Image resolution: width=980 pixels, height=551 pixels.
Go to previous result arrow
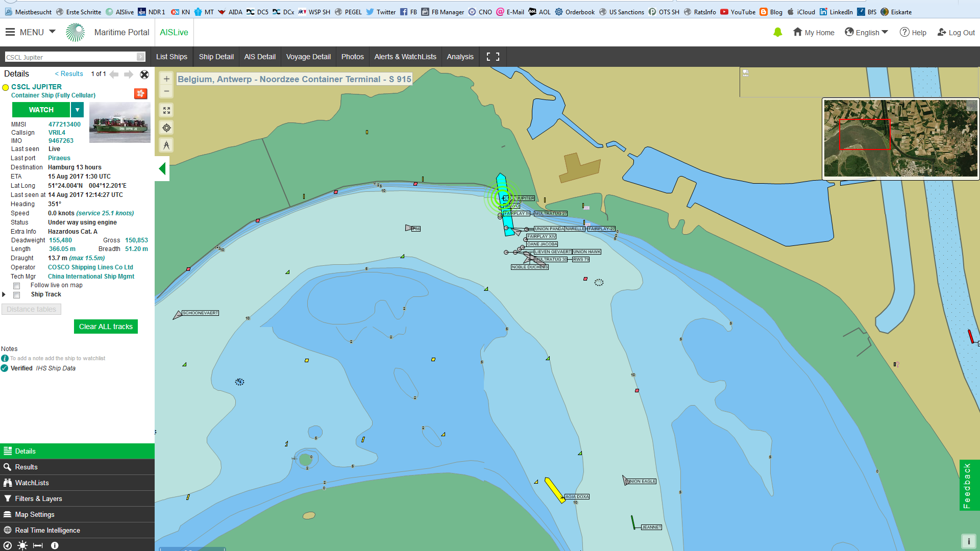(x=114, y=74)
